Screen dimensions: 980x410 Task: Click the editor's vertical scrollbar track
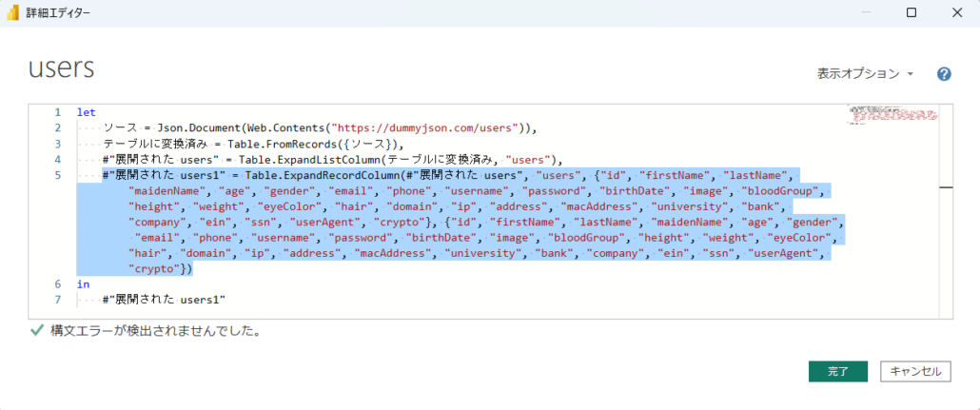click(946, 247)
